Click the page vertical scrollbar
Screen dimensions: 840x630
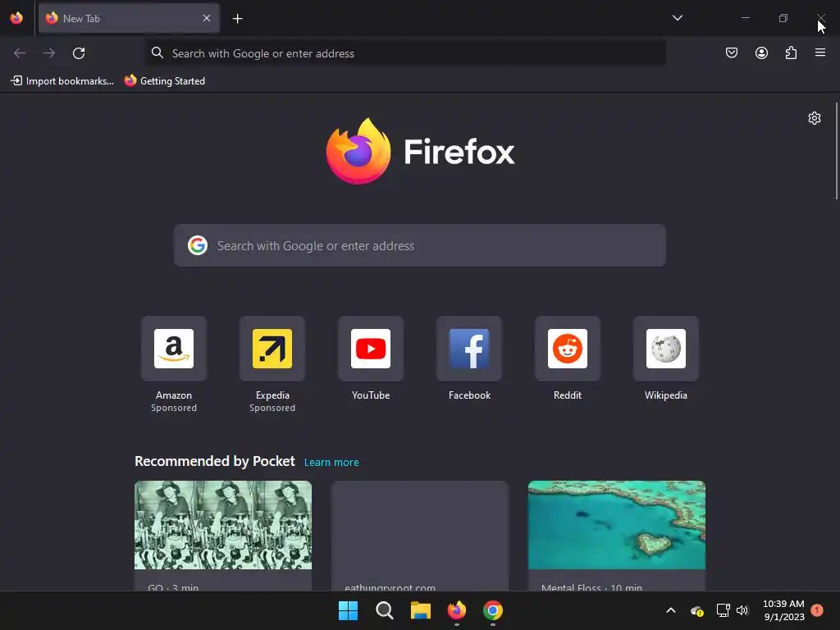[x=836, y=151]
